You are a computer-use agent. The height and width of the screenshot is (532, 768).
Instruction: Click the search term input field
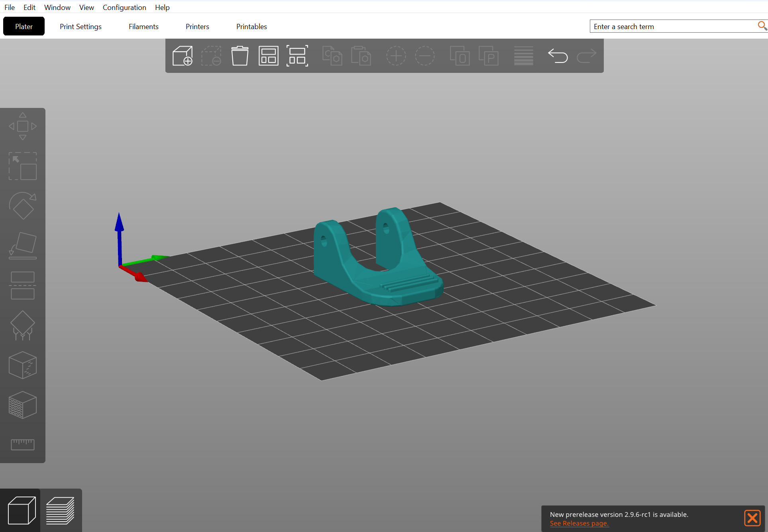(674, 26)
